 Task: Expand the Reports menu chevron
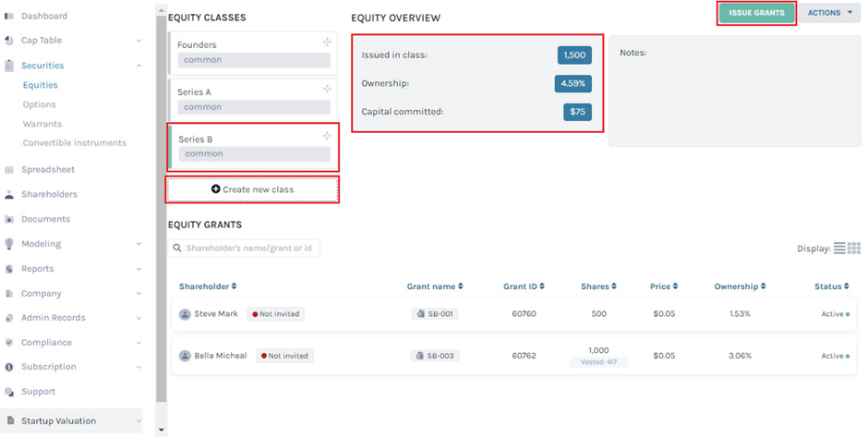(x=139, y=269)
